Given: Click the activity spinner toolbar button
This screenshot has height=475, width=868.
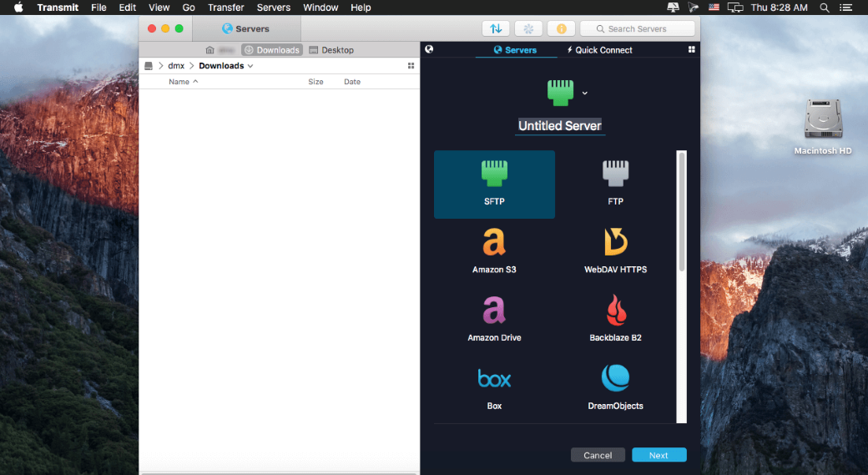Looking at the screenshot, I should click(x=528, y=28).
